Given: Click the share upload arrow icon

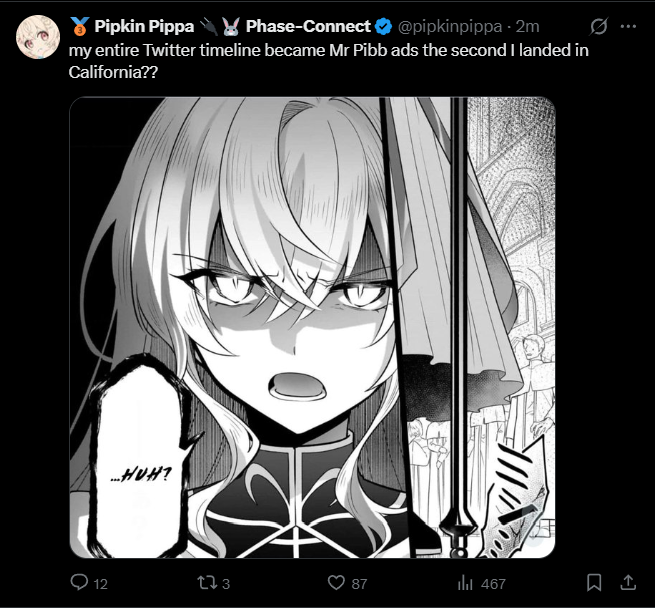Looking at the screenshot, I should tap(628, 582).
